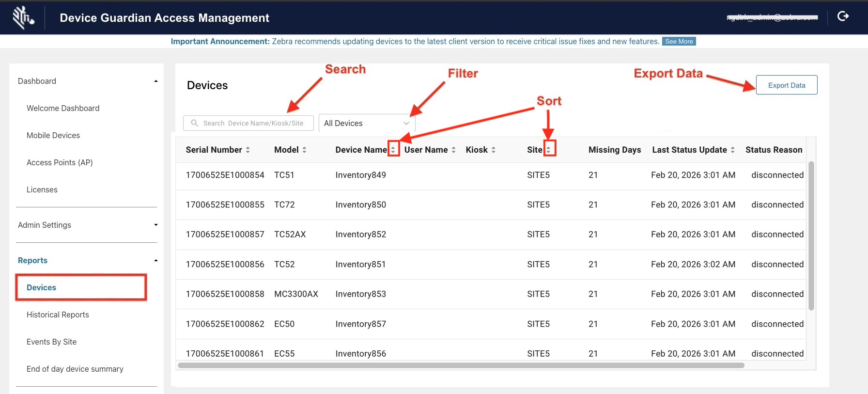This screenshot has width=868, height=394.
Task: Sort table by Kiosk column
Action: (x=493, y=150)
